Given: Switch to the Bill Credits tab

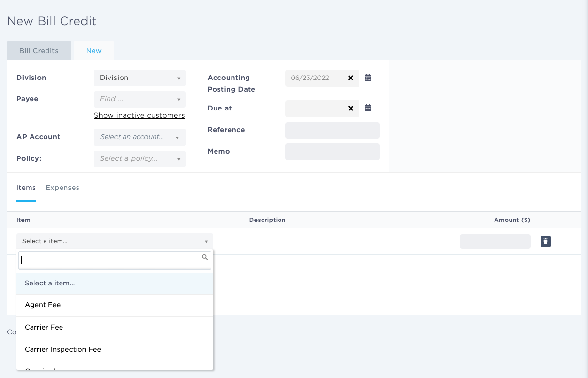Looking at the screenshot, I should click(39, 51).
